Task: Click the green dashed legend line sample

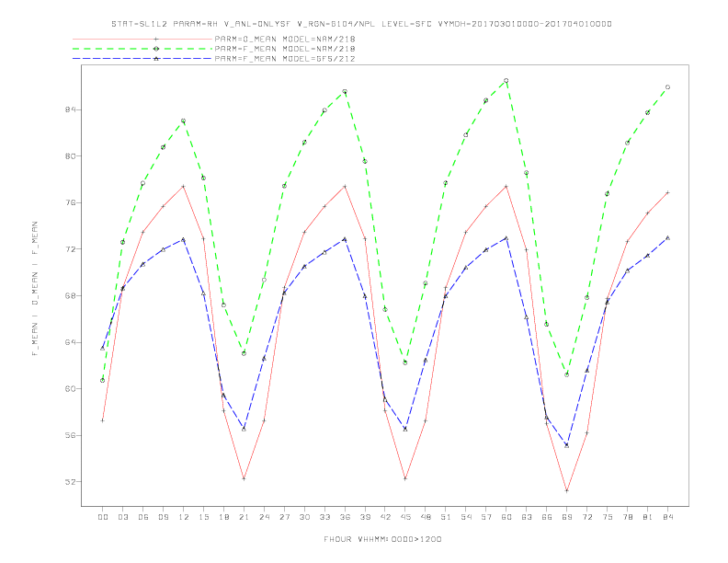Action: (x=142, y=49)
